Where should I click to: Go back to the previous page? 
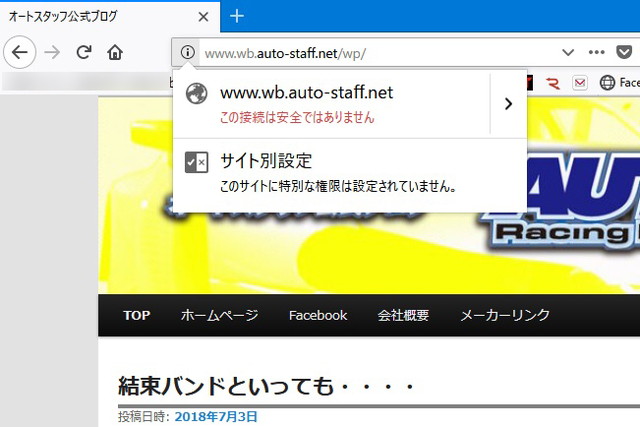(20, 52)
